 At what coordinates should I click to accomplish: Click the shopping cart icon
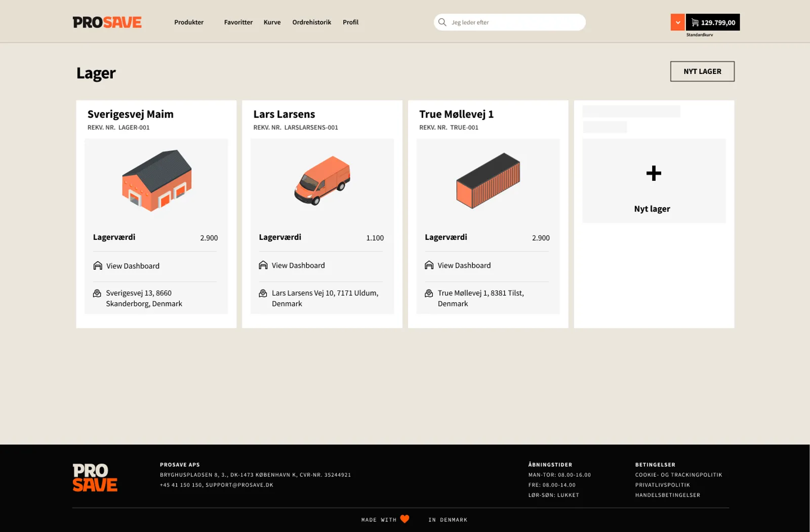coord(695,22)
